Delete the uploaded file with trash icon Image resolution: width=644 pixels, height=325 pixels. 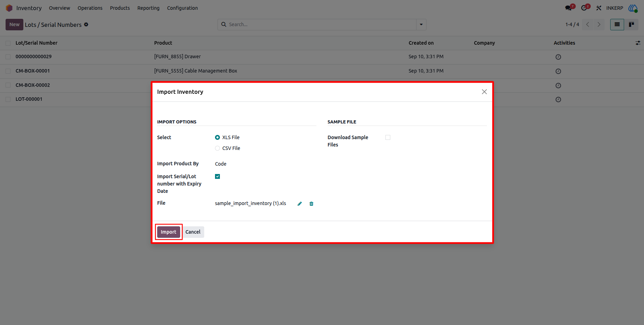[x=312, y=204]
